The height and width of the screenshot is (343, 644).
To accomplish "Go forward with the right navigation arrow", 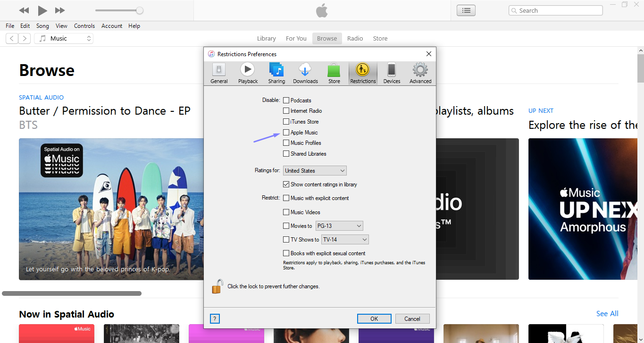I will click(x=25, y=39).
